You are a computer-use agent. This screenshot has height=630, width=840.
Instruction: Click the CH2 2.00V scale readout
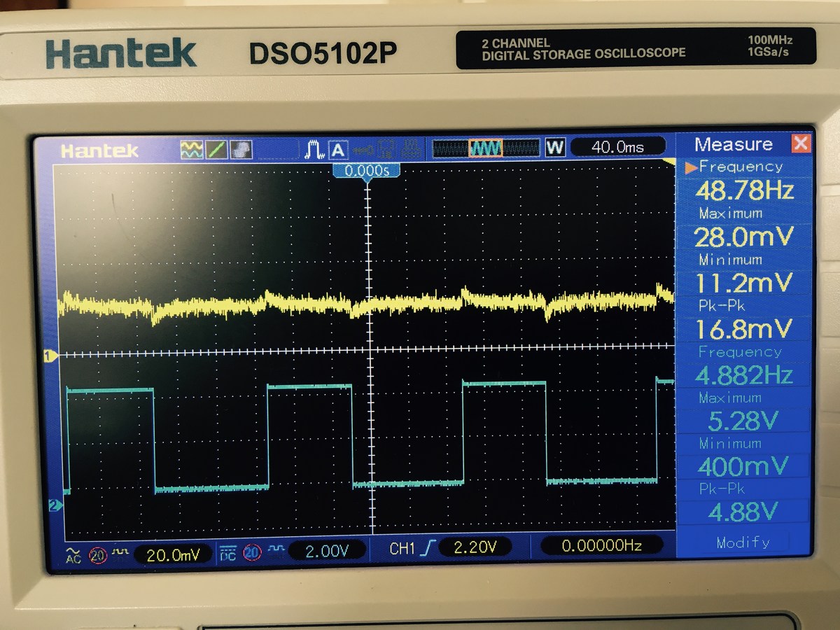coord(327,551)
